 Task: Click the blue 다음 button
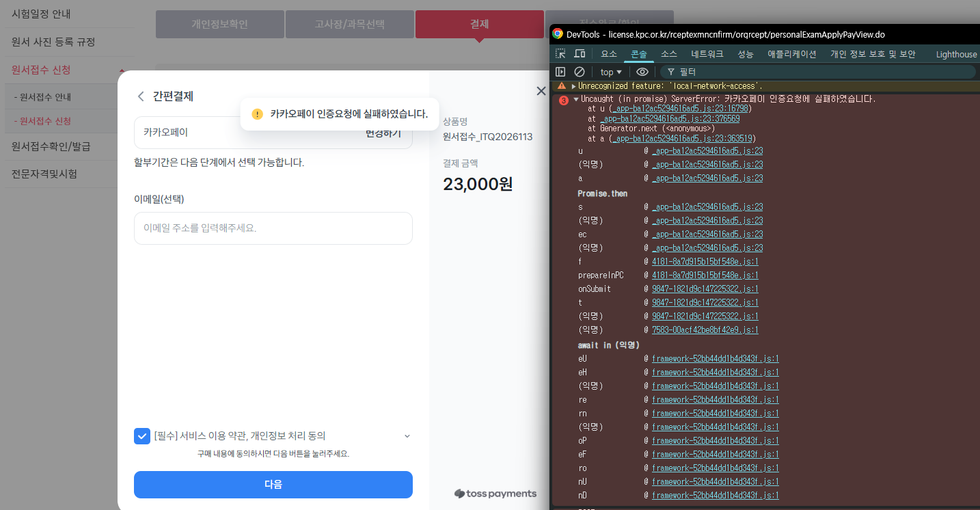tap(273, 485)
